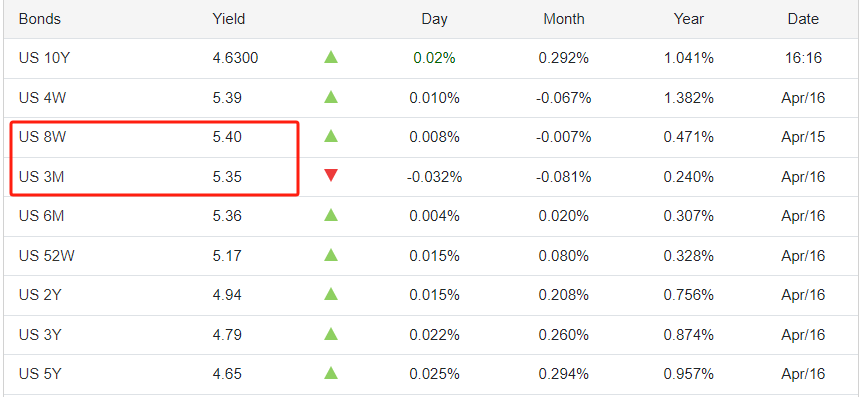The height and width of the screenshot is (397, 861).
Task: Click the Year column header
Action: coord(689,19)
